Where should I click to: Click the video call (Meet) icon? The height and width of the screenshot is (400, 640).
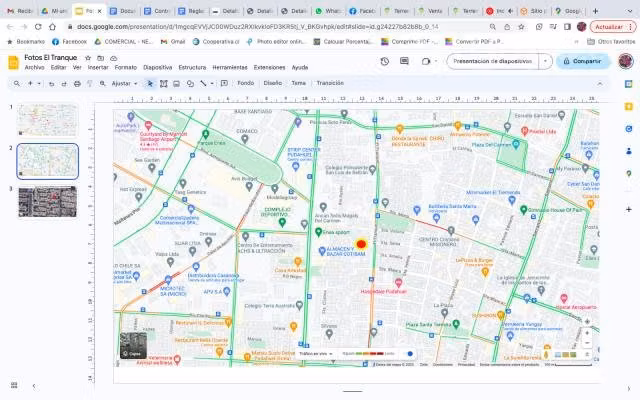(426, 61)
